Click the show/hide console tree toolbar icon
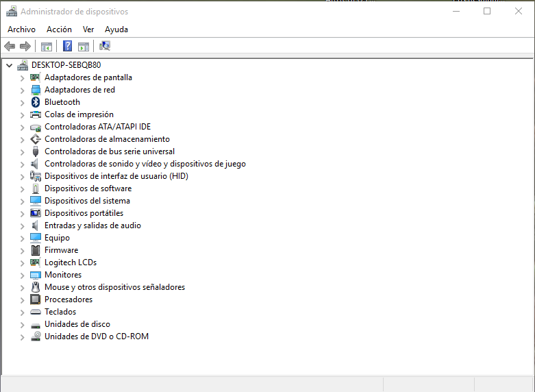 [x=47, y=47]
